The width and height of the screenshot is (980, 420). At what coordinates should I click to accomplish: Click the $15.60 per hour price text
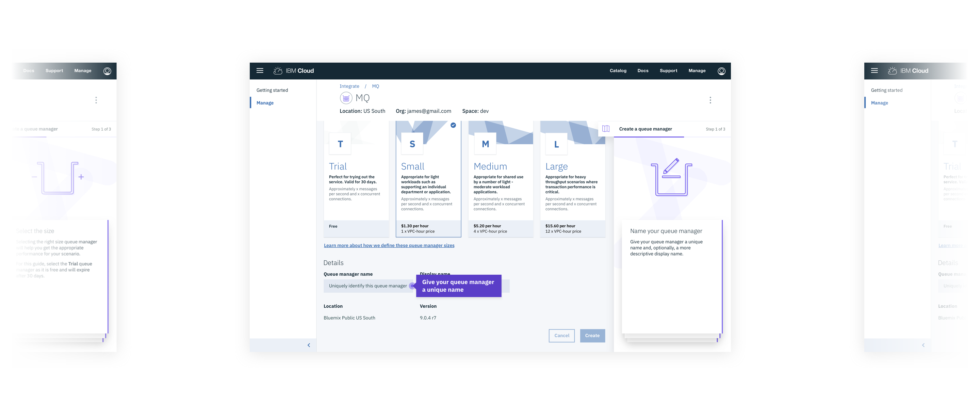point(560,226)
